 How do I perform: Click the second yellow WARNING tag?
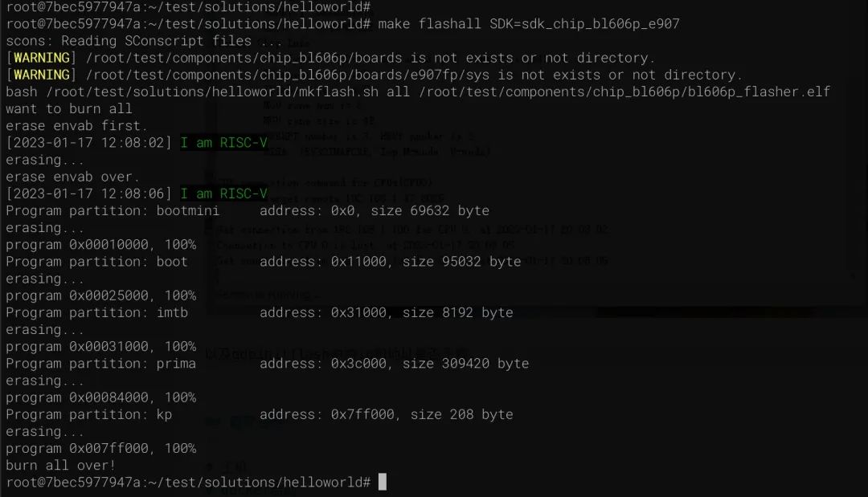click(x=42, y=75)
